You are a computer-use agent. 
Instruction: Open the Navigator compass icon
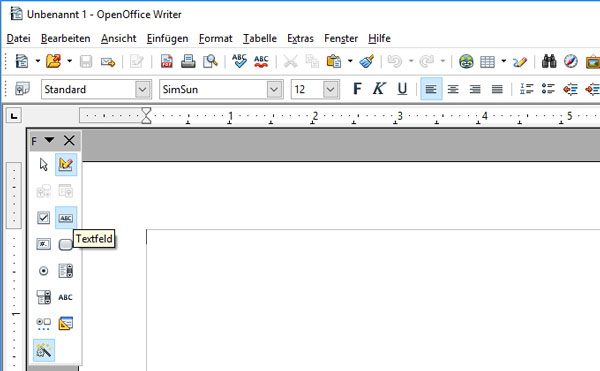[571, 61]
